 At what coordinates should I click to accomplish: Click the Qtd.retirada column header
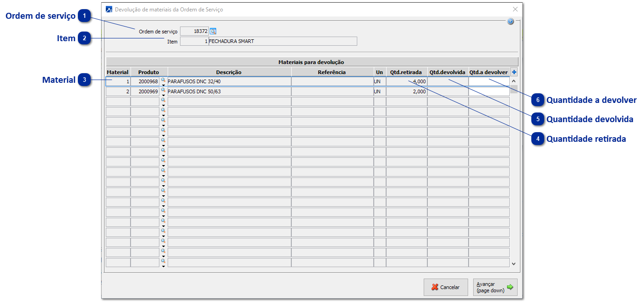click(x=406, y=72)
